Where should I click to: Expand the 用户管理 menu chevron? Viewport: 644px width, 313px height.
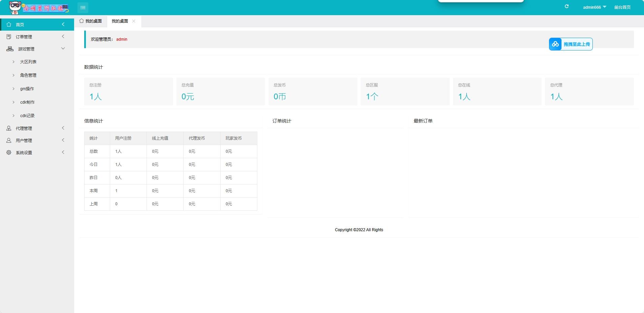63,140
